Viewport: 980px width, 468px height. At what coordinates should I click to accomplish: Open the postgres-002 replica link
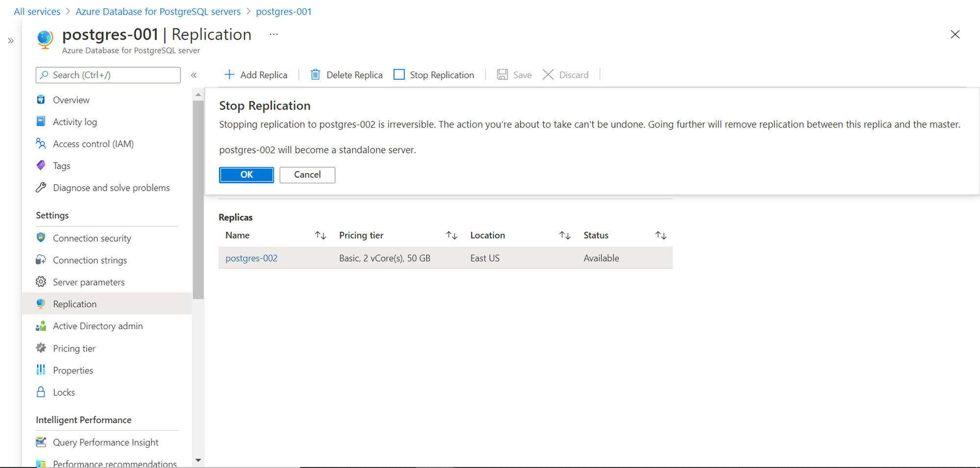(x=251, y=258)
